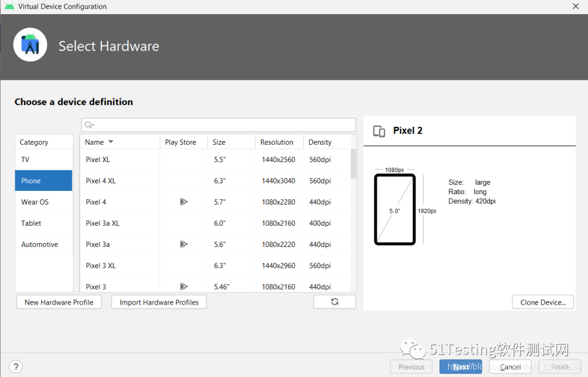The width and height of the screenshot is (588, 377).
Task: Click the 1440x2560 resolution cell
Action: click(278, 159)
